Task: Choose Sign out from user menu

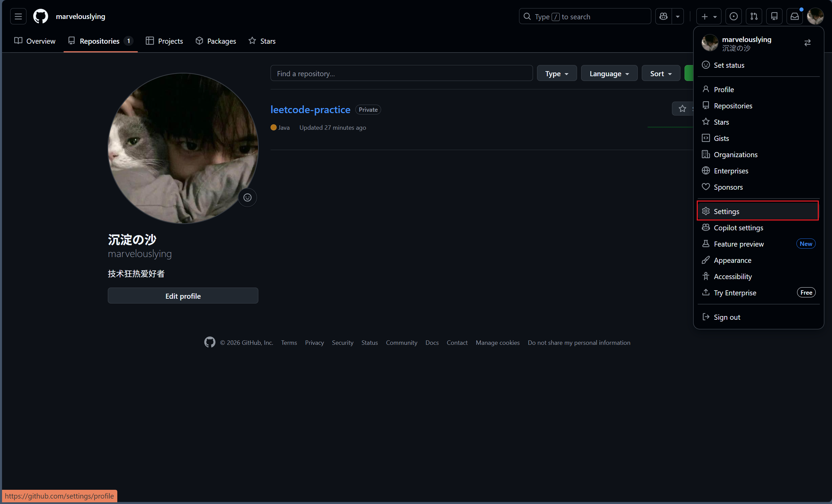Action: (x=727, y=317)
